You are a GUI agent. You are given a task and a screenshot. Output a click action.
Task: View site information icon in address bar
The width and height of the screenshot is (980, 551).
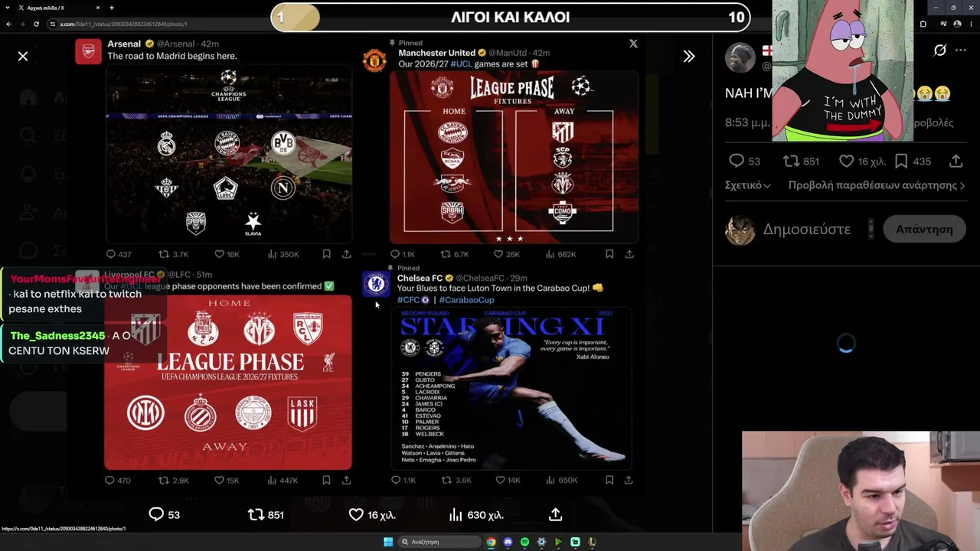53,24
